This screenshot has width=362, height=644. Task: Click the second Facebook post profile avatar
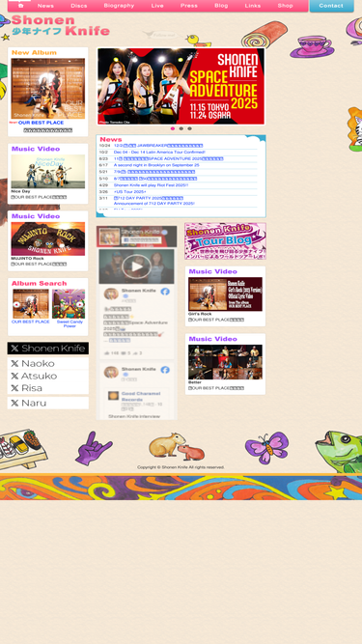pyautogui.click(x=111, y=372)
